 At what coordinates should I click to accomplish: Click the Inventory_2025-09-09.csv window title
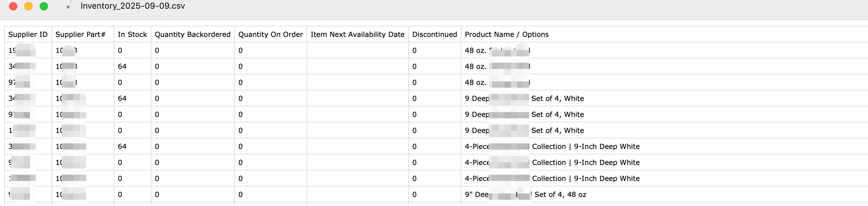[x=133, y=6]
